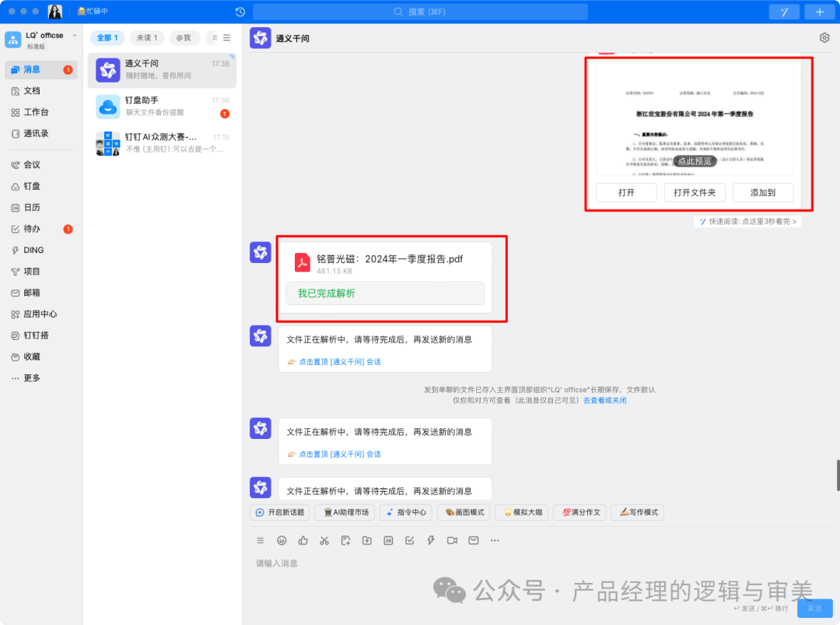Open 会议 meetings
The height and width of the screenshot is (625, 840).
click(26, 164)
